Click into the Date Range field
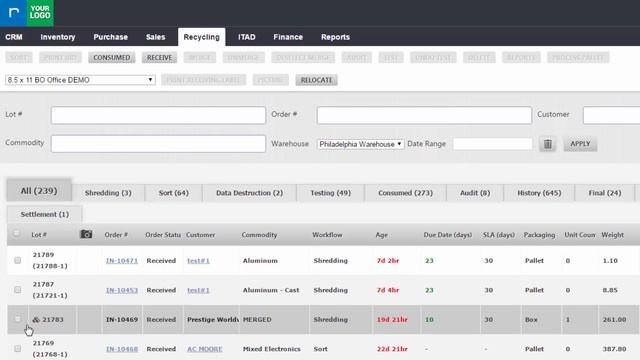This screenshot has width=640, height=360. coord(493,144)
